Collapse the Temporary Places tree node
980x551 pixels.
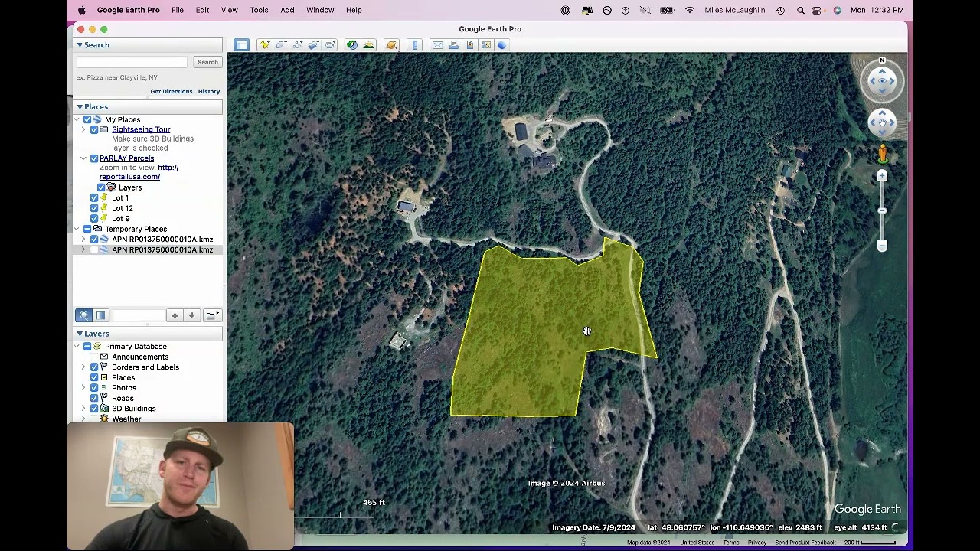(x=77, y=230)
